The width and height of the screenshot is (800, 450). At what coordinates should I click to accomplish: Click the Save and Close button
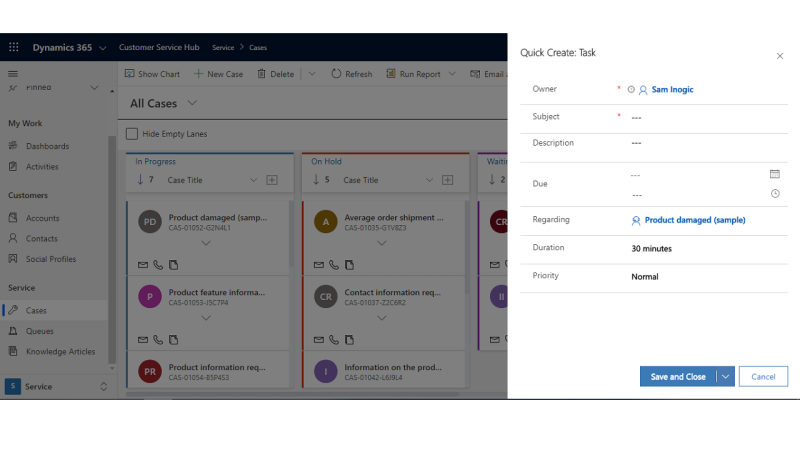677,377
